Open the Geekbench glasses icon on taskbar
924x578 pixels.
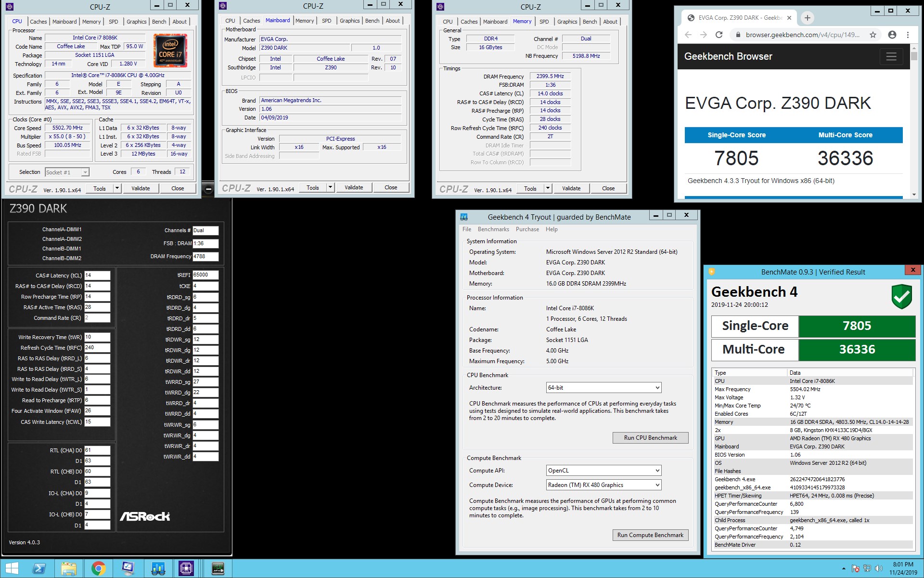158,569
